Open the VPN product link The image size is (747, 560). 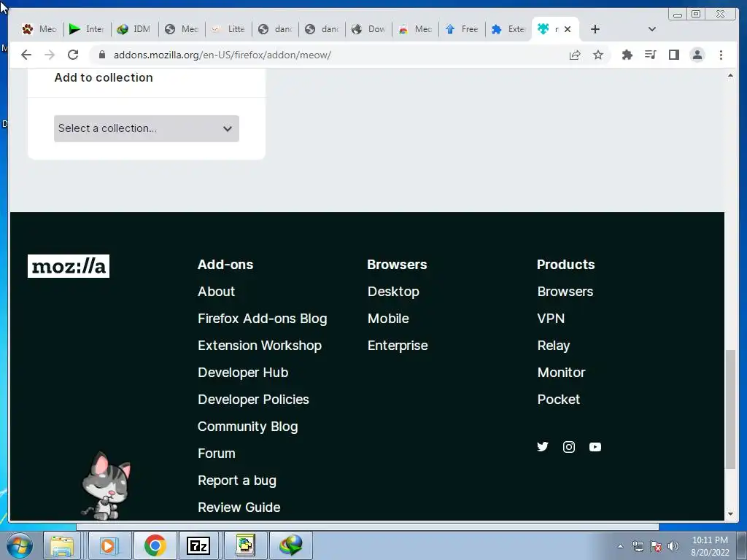point(551,319)
